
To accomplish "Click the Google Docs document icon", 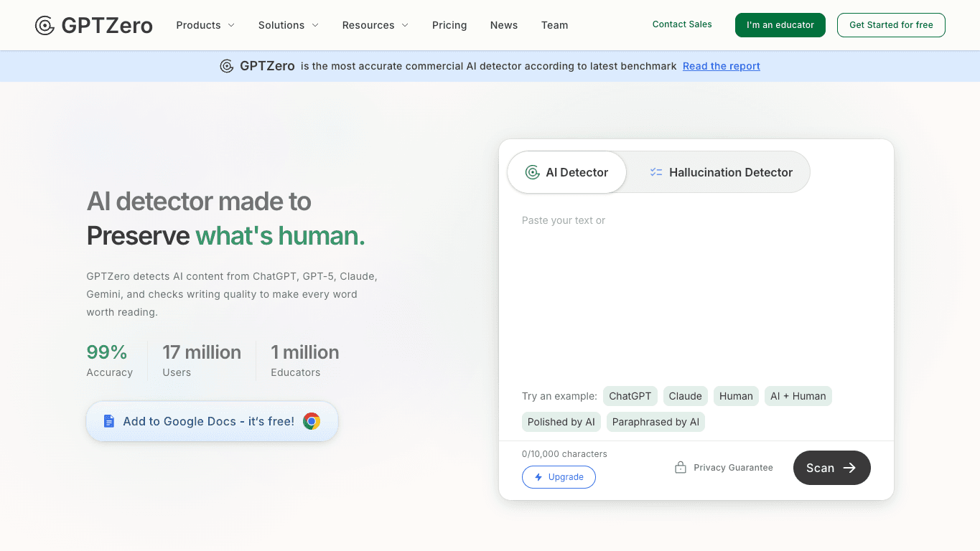I will coord(109,421).
